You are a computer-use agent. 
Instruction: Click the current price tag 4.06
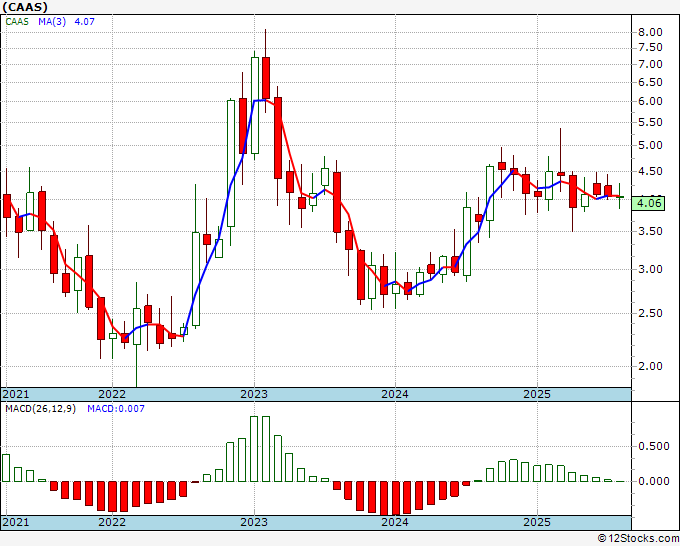click(648, 203)
